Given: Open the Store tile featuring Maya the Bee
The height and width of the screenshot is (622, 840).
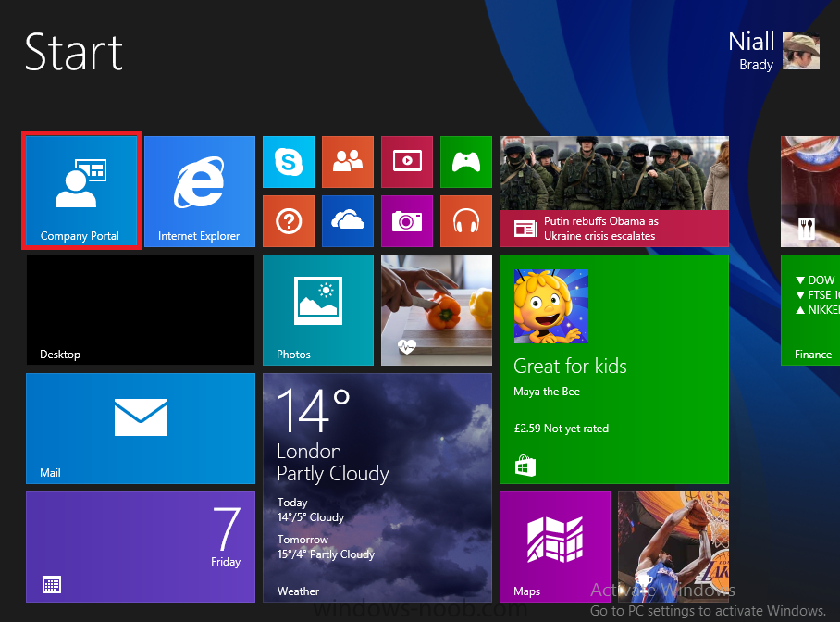Looking at the screenshot, I should pyautogui.click(x=614, y=369).
